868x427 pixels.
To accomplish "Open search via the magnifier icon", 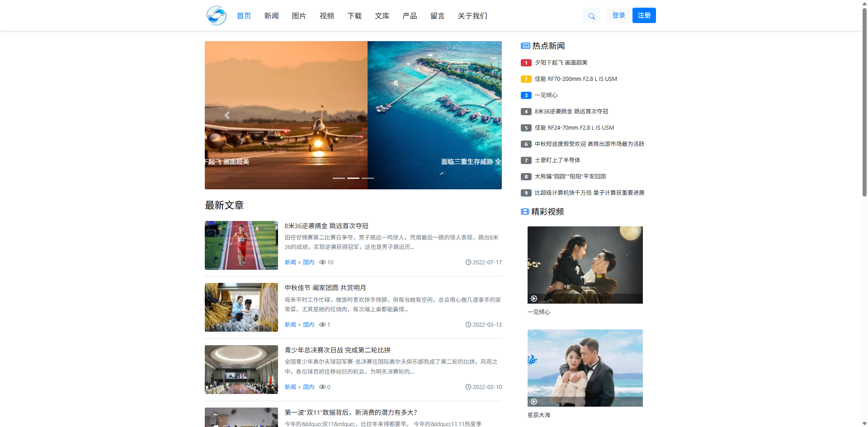I will tap(591, 16).
